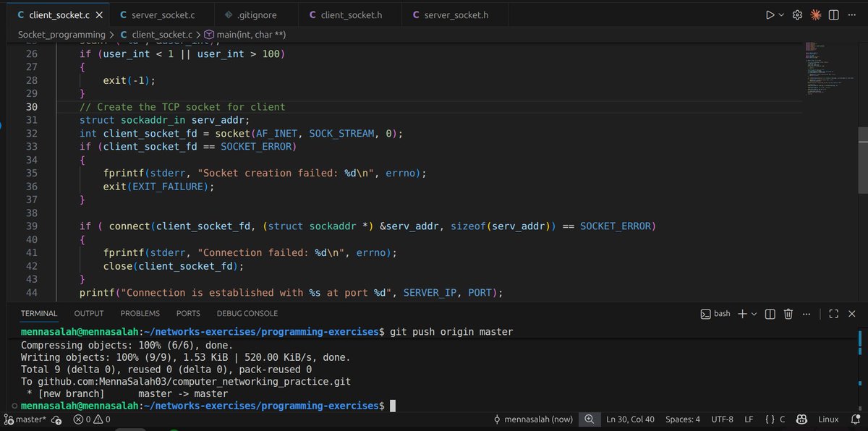Change file encoding via UTF-8
This screenshot has height=431, width=868.
point(722,419)
